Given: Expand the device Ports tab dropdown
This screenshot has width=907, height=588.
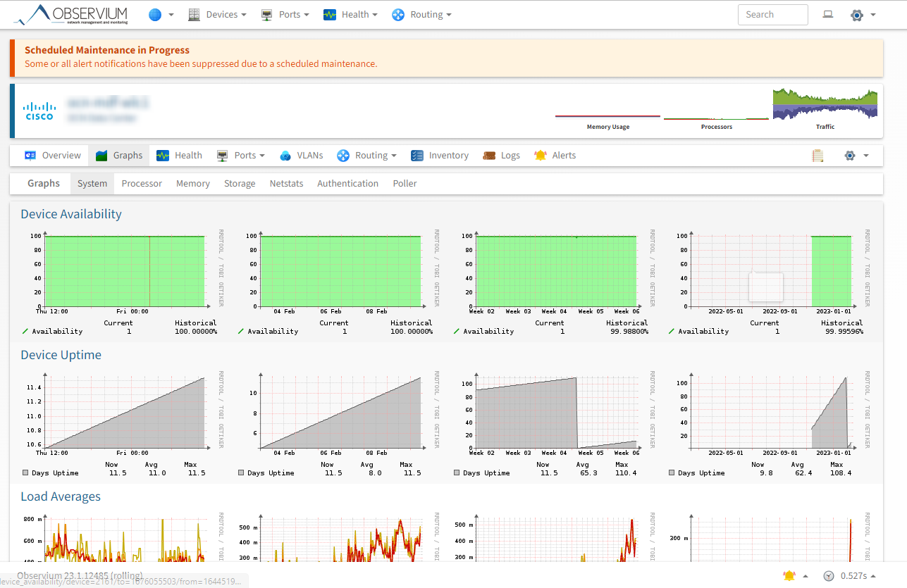Looking at the screenshot, I should coord(241,156).
